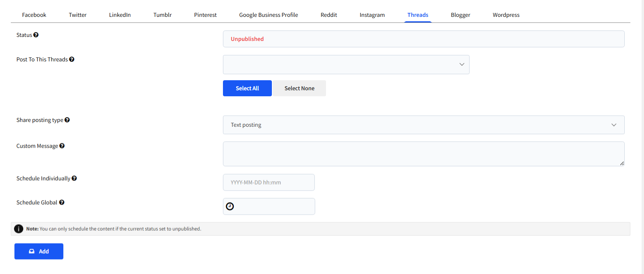Click the clock icon in Schedule Global field
Image resolution: width=644 pixels, height=274 pixels.
tap(230, 206)
